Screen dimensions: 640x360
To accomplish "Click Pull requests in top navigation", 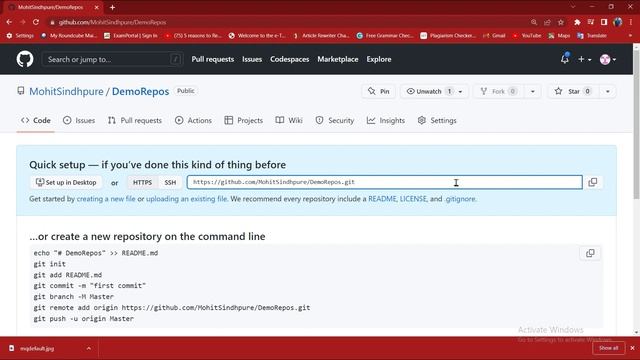I will point(213,59).
